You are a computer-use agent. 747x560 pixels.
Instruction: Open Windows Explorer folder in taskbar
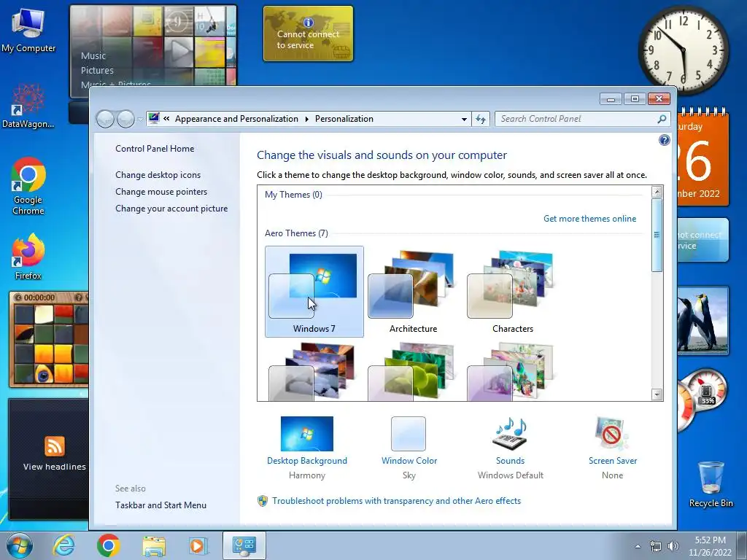pyautogui.click(x=153, y=545)
